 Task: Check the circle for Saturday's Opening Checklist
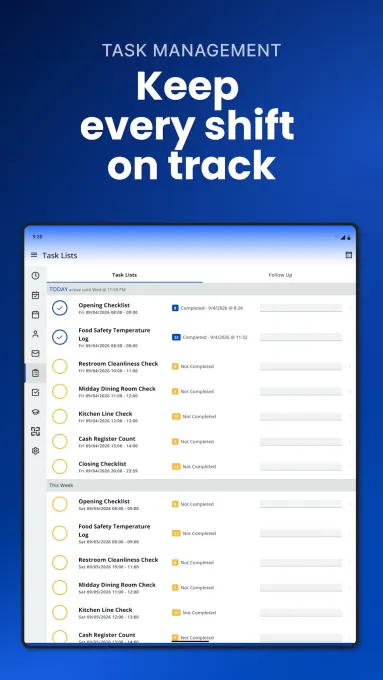point(60,504)
